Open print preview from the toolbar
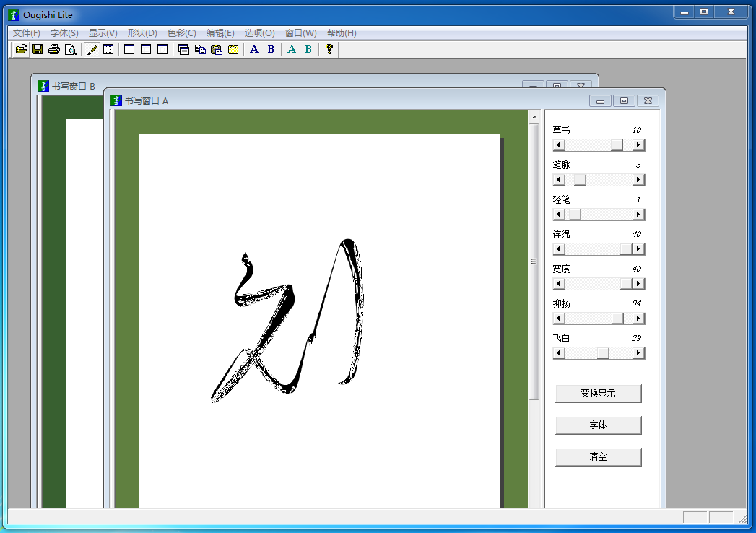The width and height of the screenshot is (756, 533). (71, 49)
